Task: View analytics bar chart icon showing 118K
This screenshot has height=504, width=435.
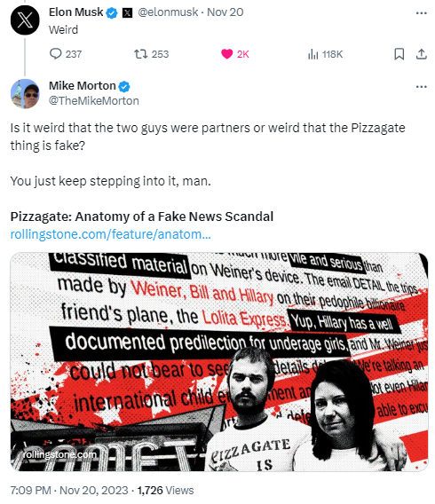Action: coord(312,54)
